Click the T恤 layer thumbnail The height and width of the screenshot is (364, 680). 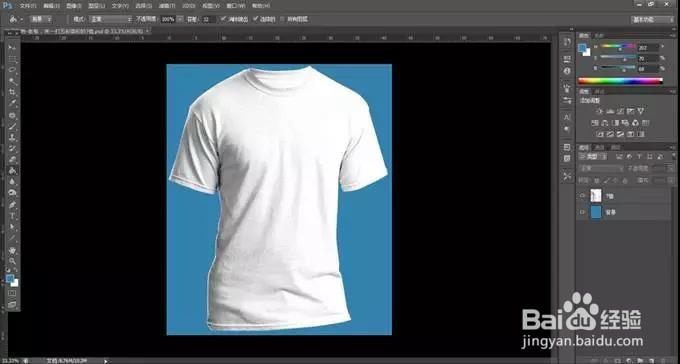click(596, 196)
